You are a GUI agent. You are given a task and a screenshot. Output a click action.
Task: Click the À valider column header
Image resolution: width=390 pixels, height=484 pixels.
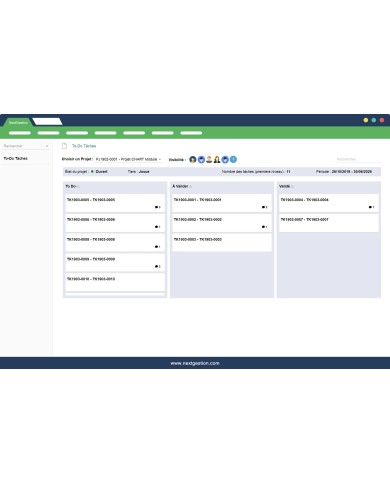[x=180, y=186]
